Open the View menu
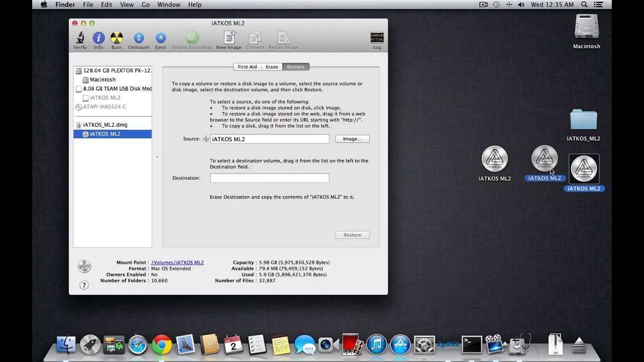 (x=127, y=5)
